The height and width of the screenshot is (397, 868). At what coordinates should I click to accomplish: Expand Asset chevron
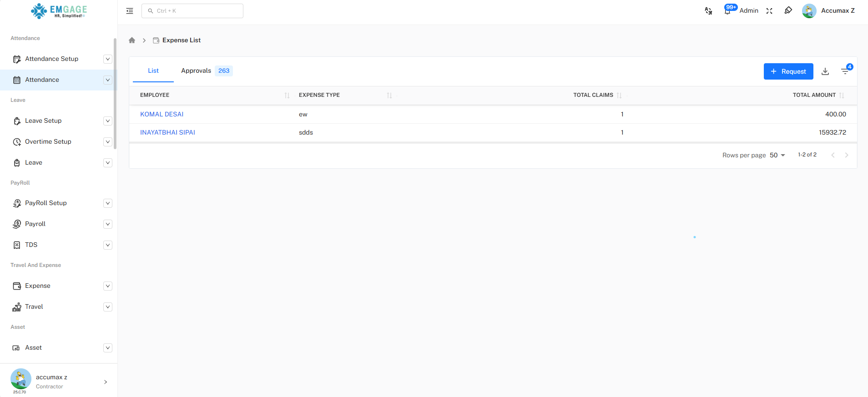click(108, 348)
